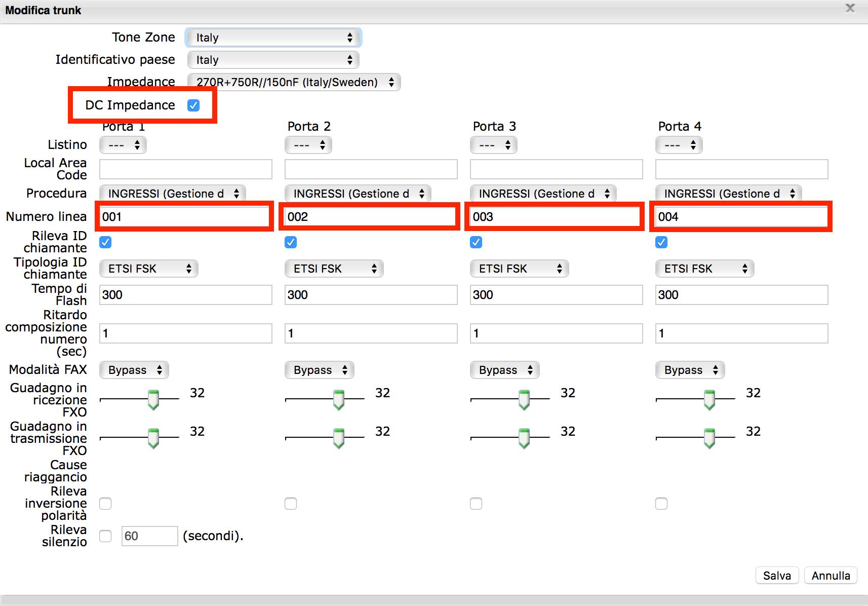Open Tipologia ID chiamante dropdown for Porta 2
This screenshot has height=606, width=868.
334,269
